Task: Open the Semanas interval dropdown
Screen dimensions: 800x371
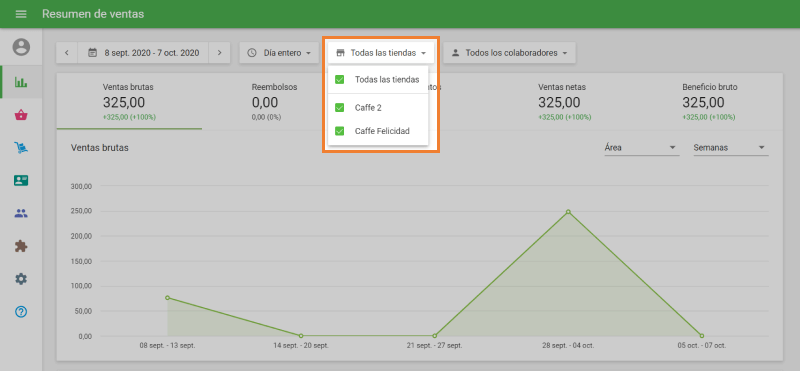Action: click(x=731, y=148)
